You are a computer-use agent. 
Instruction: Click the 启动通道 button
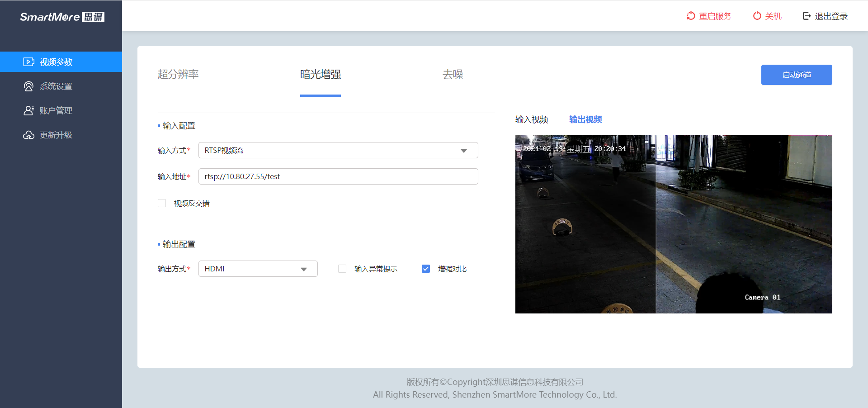pyautogui.click(x=796, y=75)
